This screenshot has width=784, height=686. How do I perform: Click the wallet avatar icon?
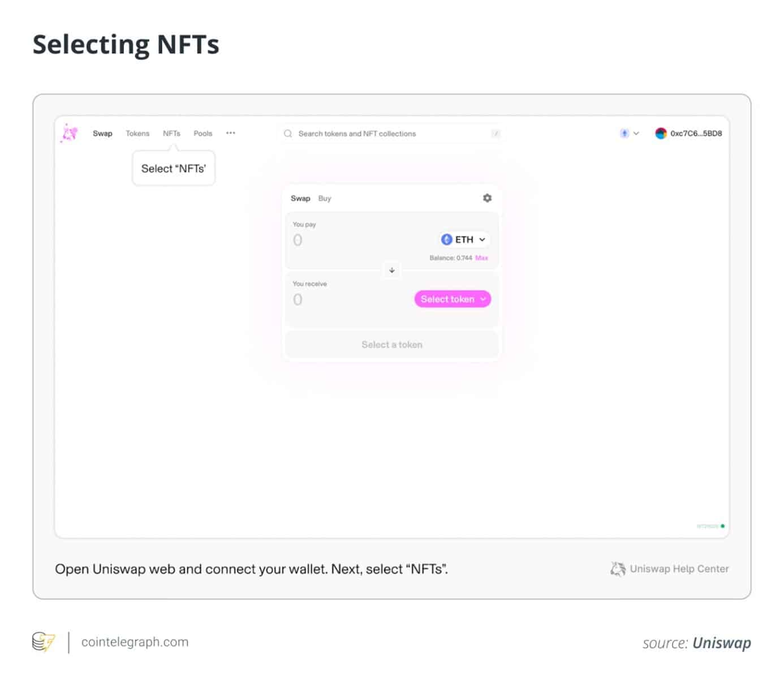pos(661,134)
